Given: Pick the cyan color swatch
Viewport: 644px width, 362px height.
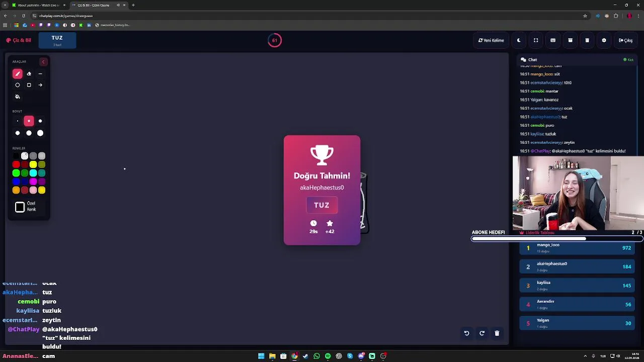Looking at the screenshot, I should coord(33,173).
